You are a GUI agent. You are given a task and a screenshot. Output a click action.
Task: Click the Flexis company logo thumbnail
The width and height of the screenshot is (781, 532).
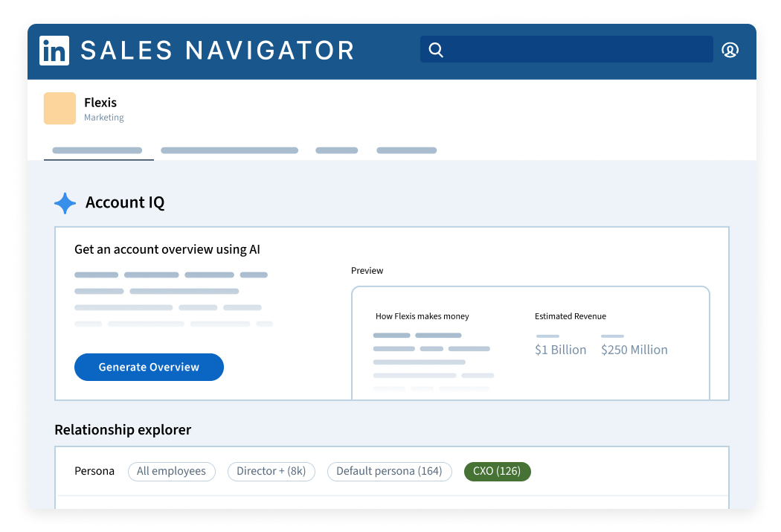point(60,108)
